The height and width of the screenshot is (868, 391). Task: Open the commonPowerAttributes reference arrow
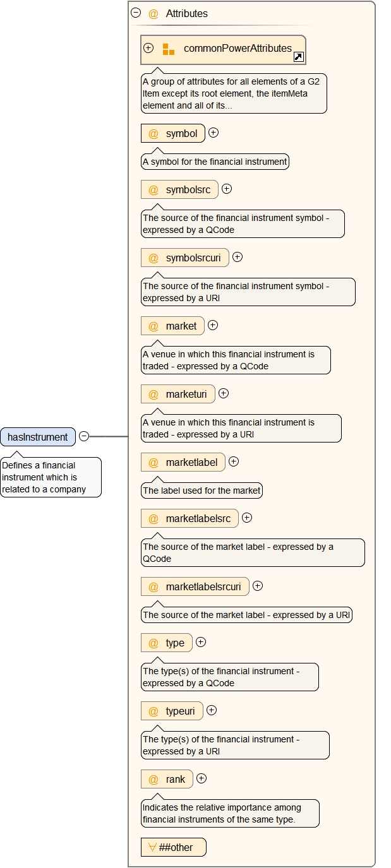[x=299, y=57]
